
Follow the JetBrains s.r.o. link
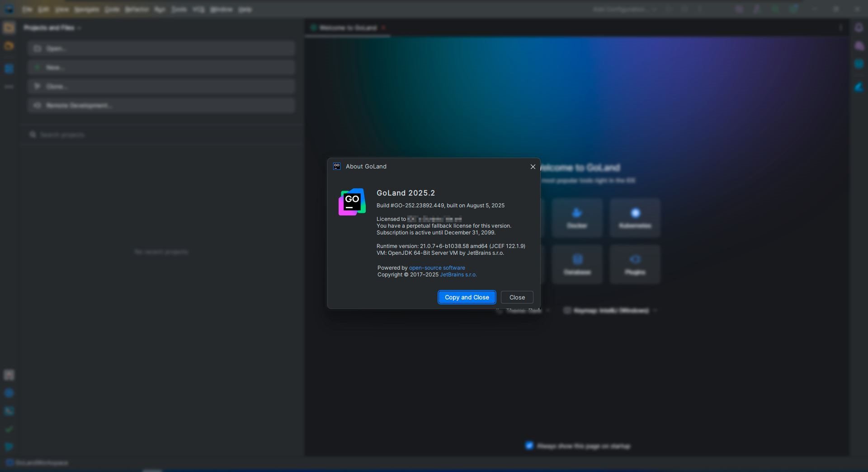coord(458,275)
